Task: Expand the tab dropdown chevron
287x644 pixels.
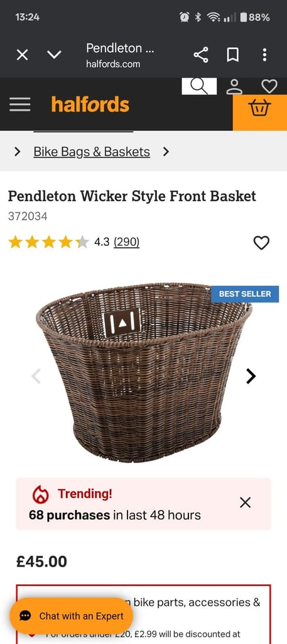Action: click(x=54, y=55)
